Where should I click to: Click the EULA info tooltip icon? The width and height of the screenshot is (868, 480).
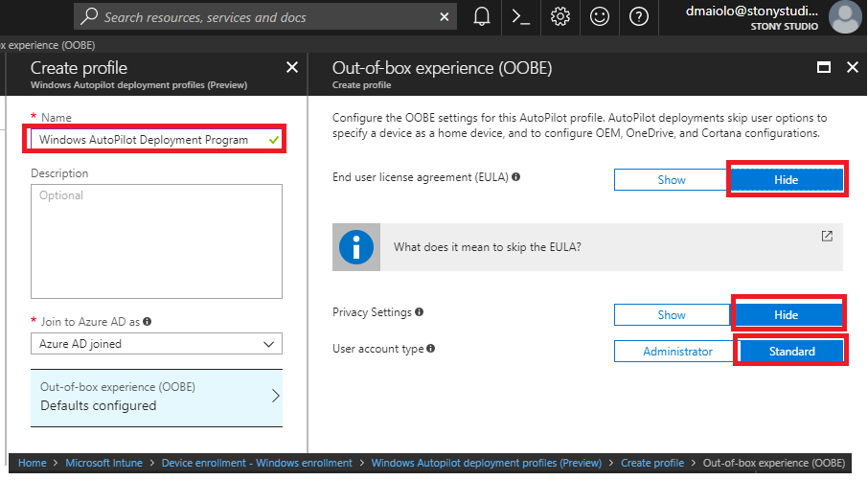(516, 177)
